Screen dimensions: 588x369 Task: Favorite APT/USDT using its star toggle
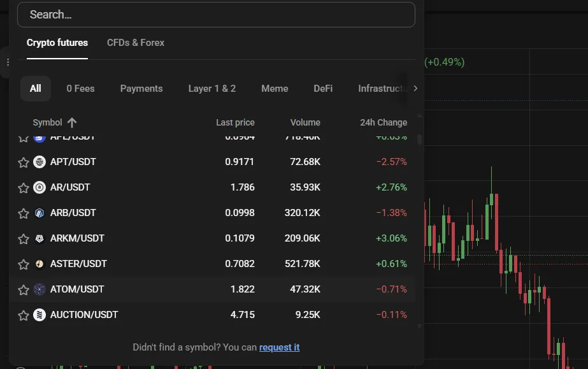click(x=24, y=161)
